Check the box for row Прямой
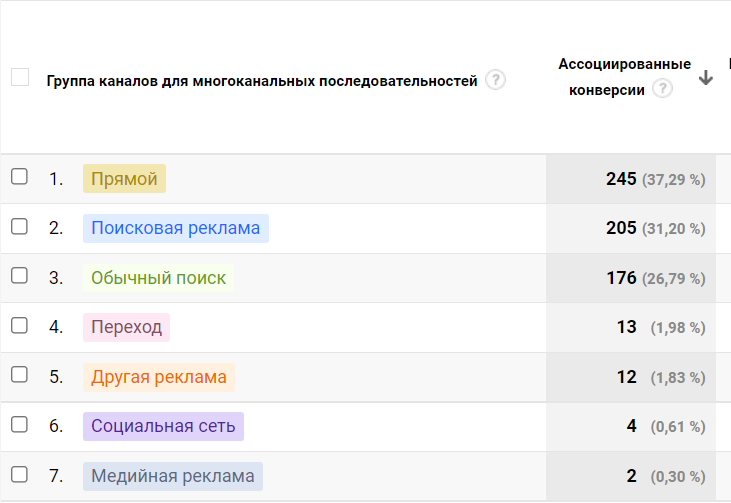Screen dimensions: 731x503 19,177
